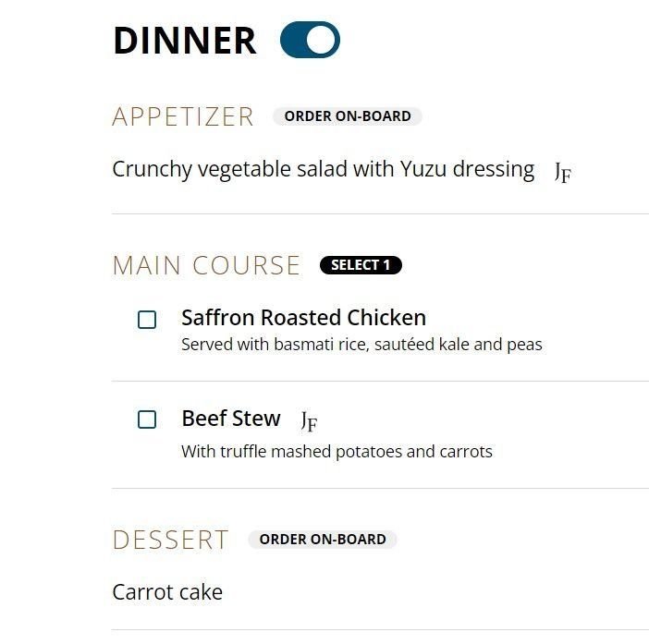Click the DINNER heading
The width and height of the screenshot is (649, 644).
[x=184, y=42]
